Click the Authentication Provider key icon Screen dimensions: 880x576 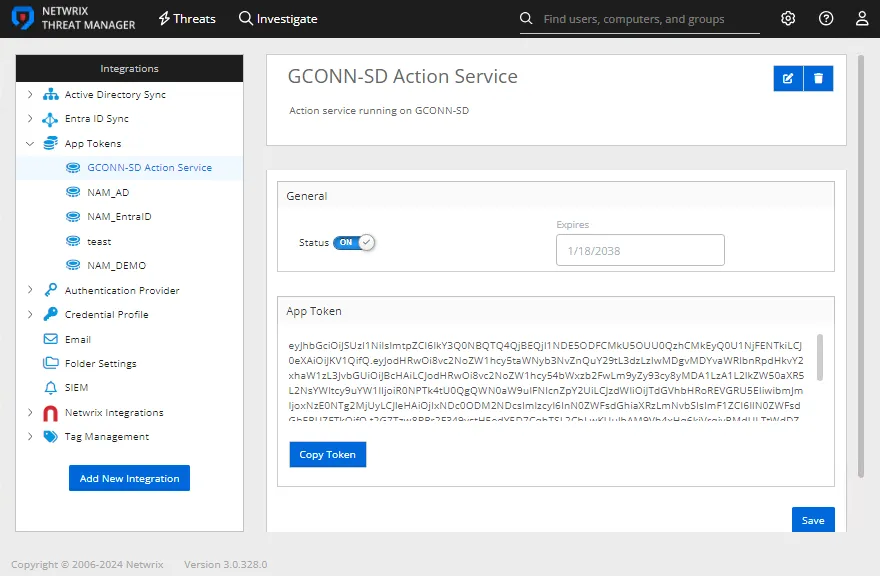51,290
